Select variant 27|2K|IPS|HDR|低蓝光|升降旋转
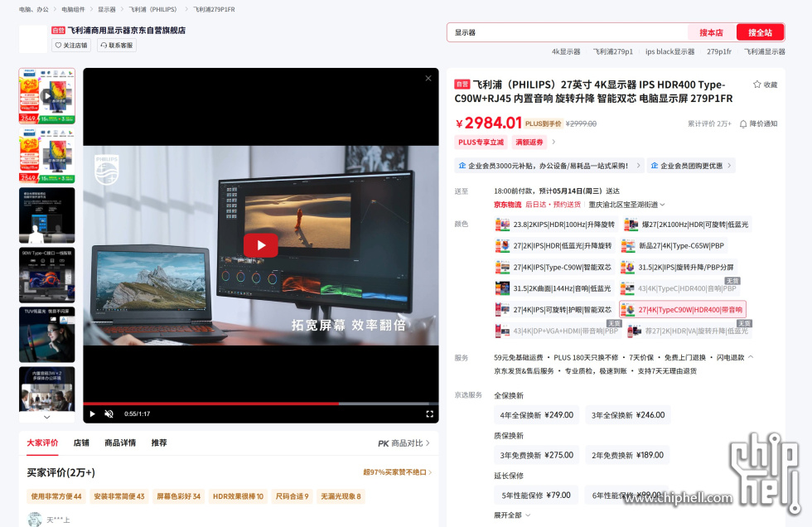This screenshot has width=812, height=527. pos(554,246)
